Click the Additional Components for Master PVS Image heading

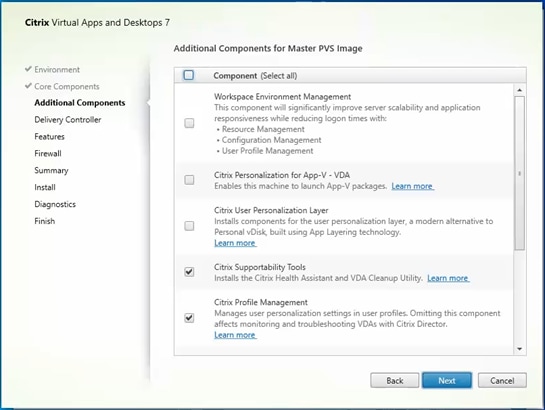268,48
